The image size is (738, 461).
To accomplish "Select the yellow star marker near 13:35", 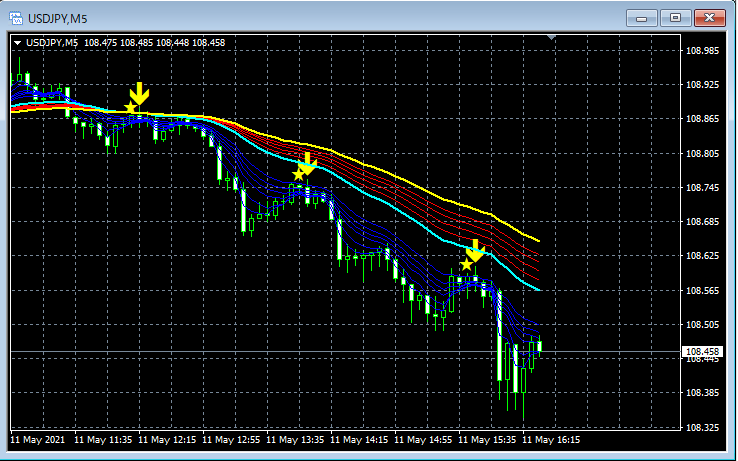I will click(x=298, y=175).
